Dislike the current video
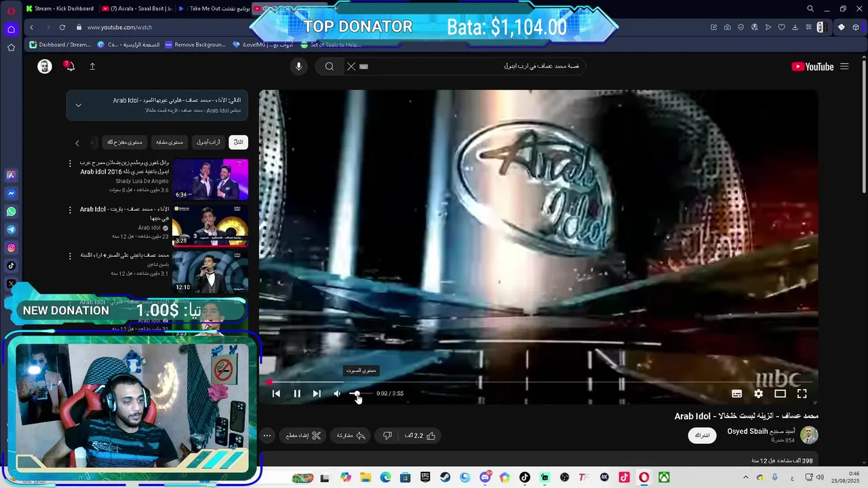The image size is (868, 488). click(x=387, y=436)
